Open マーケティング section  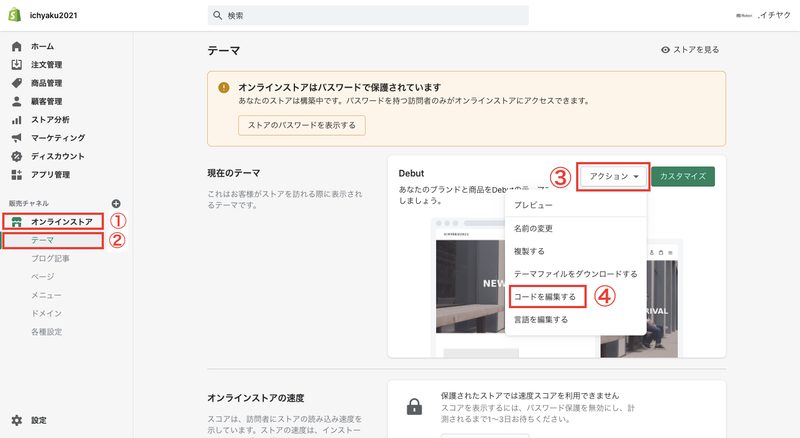58,138
